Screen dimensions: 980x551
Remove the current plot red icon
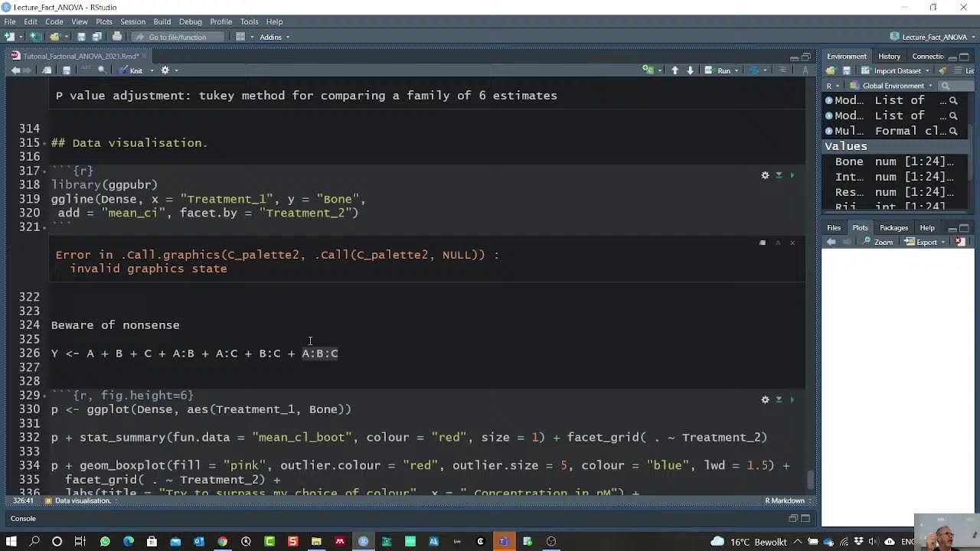tap(959, 242)
